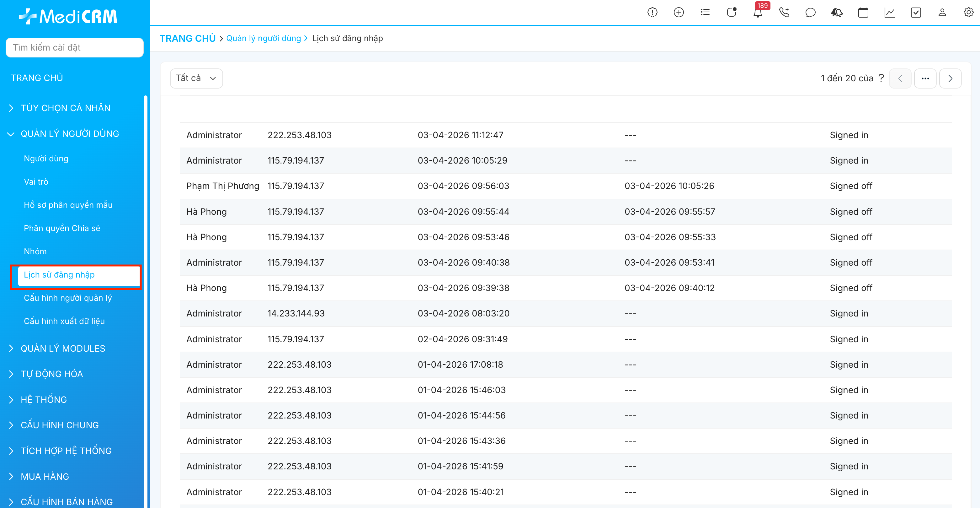The height and width of the screenshot is (508, 980).
Task: Click the user profile icon
Action: tap(942, 13)
